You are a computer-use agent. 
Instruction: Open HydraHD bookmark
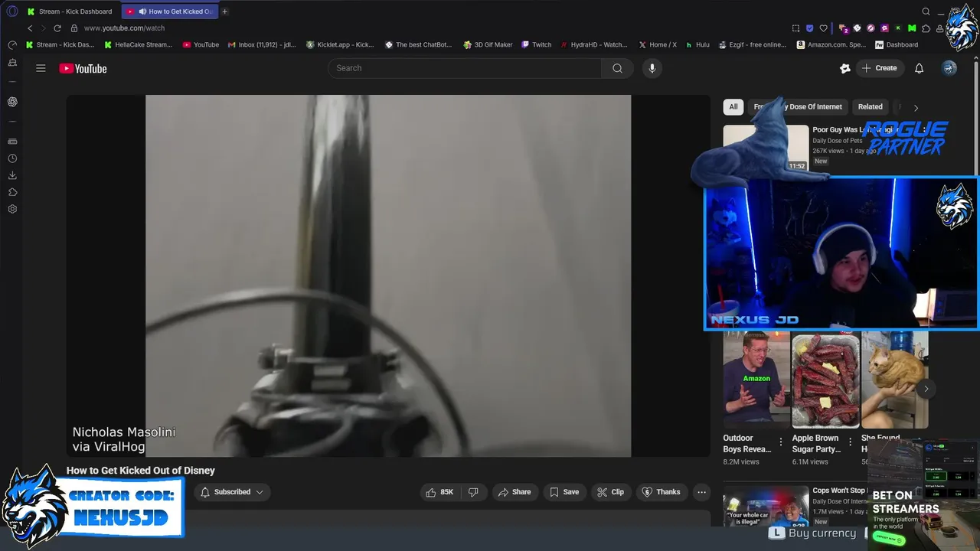point(594,45)
